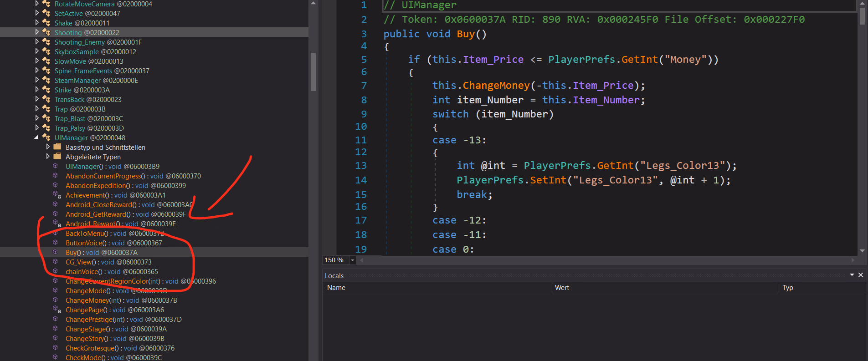Click the Typ column header in Locals
Screen dimensions: 868x361
[x=788, y=288]
